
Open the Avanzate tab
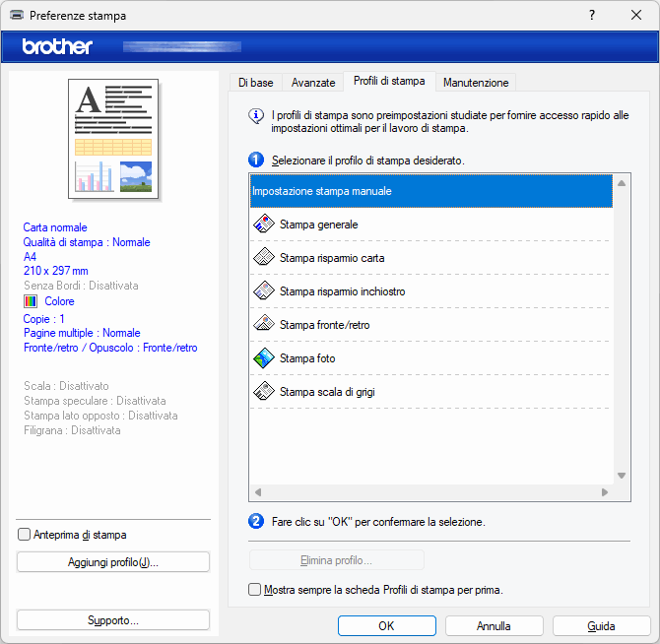pos(313,83)
